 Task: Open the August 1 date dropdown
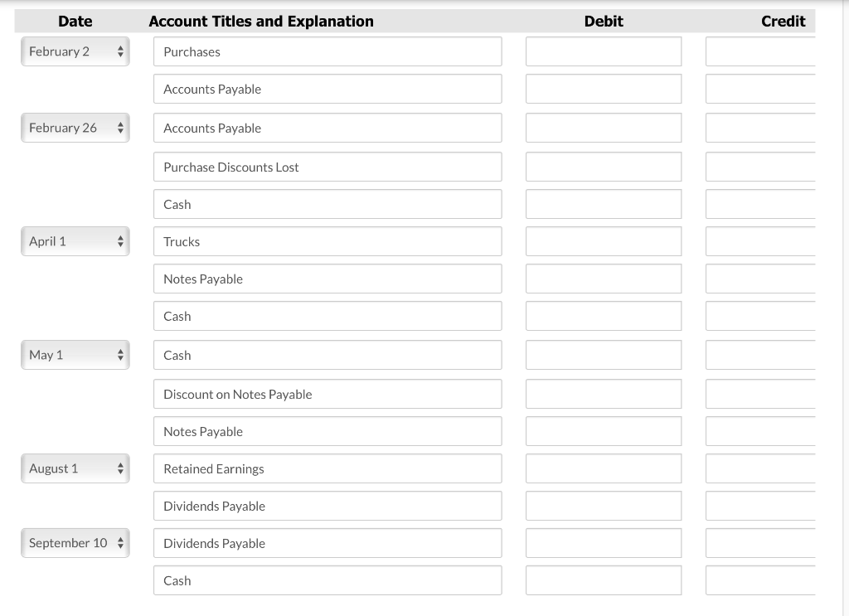click(75, 468)
